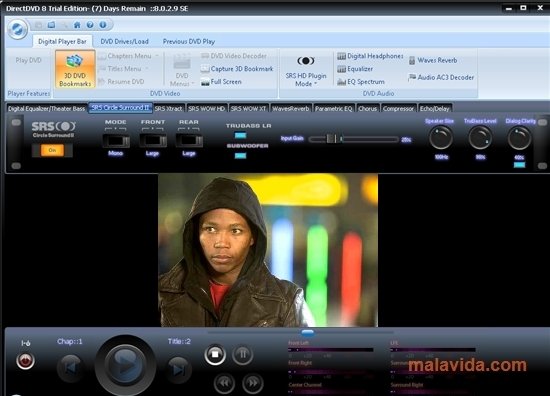Click the fast forward button
550x396 pixels.
point(253,383)
